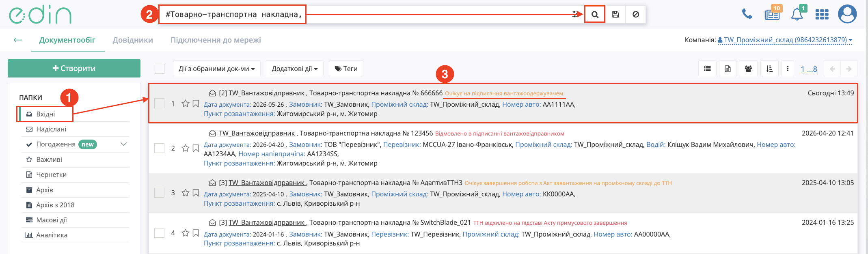Star document № 123456
This screenshot has width=868, height=254.
pos(186,148)
